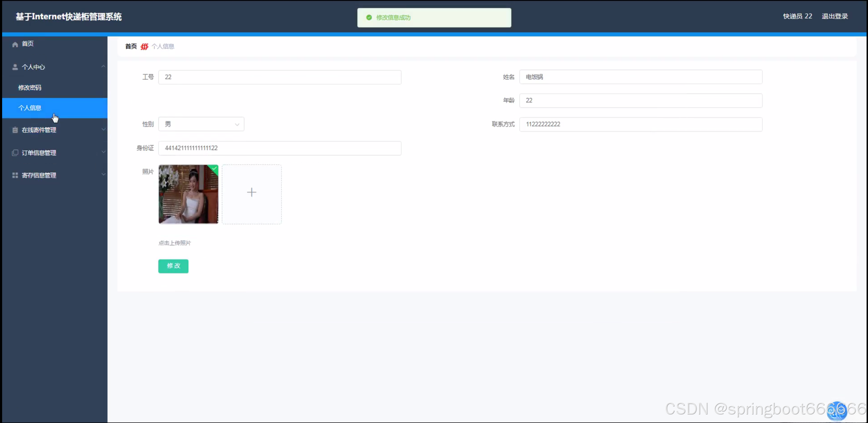868x423 pixels.
Task: Click the copy icon beside 订单信息管理
Action: coord(15,153)
